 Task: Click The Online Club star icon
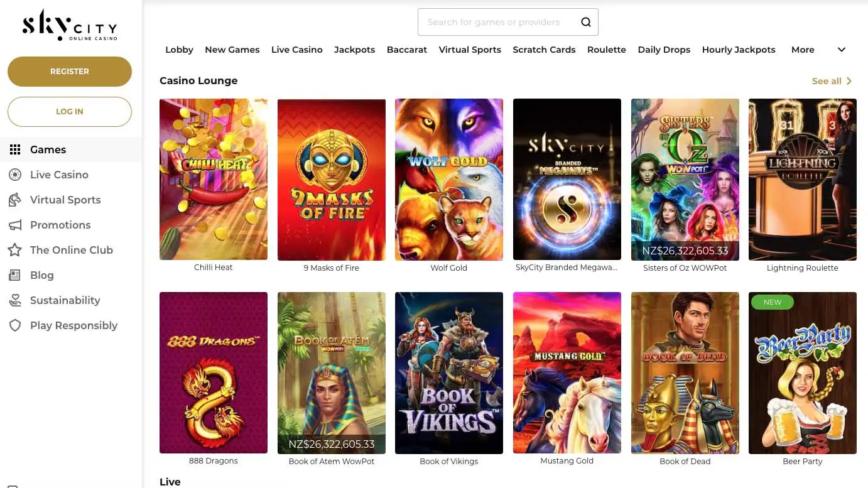15,250
